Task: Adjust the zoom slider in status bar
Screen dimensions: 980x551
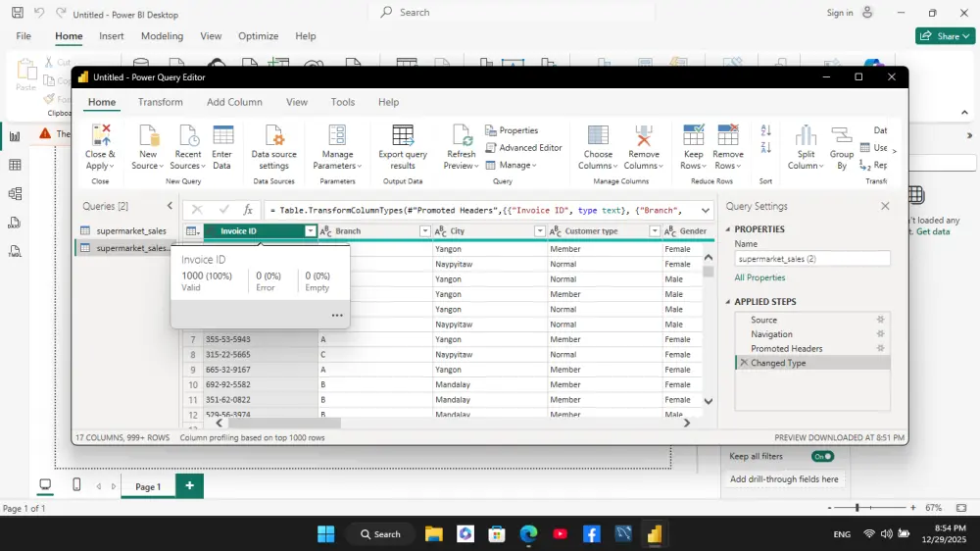Action: point(857,508)
